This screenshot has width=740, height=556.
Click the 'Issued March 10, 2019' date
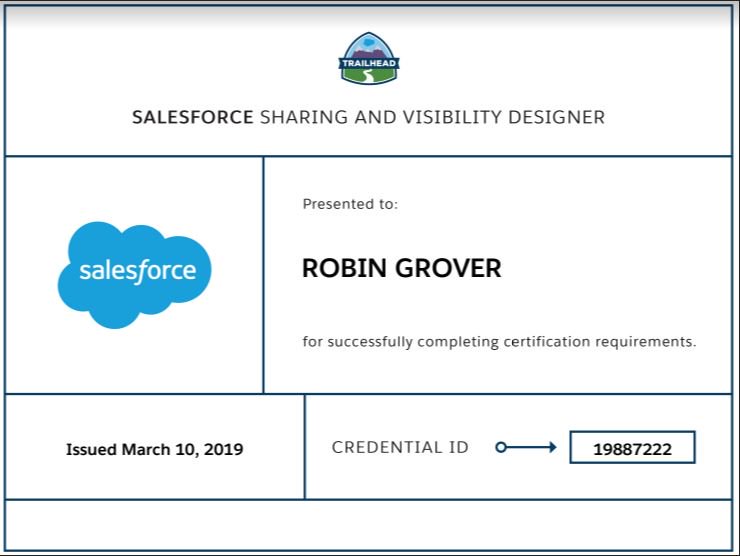point(154,449)
